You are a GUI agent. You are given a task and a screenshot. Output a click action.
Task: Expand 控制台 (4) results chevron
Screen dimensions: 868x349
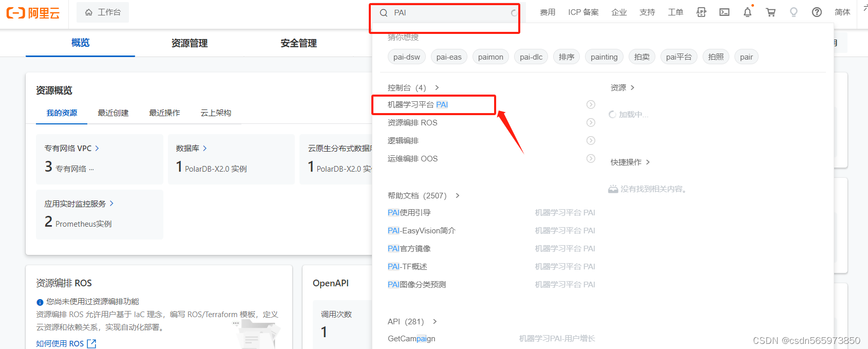click(437, 87)
